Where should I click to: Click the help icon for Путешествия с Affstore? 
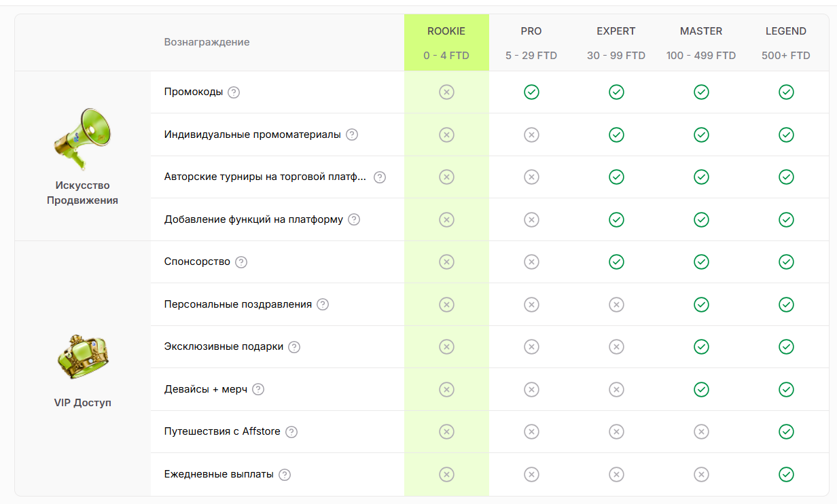click(291, 432)
